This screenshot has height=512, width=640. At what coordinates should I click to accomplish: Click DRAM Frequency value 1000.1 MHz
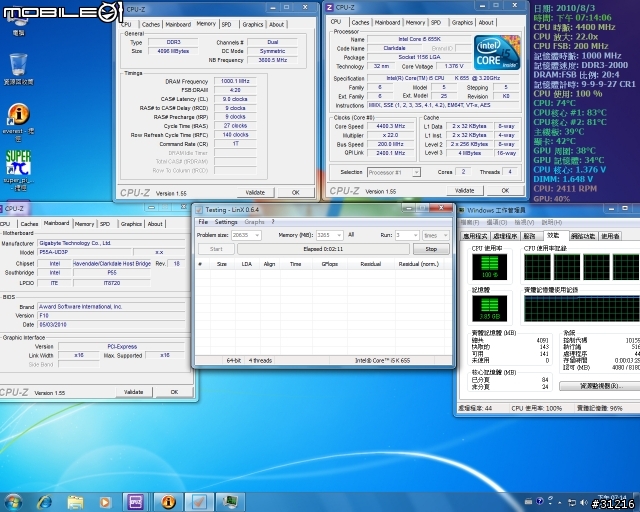point(235,81)
